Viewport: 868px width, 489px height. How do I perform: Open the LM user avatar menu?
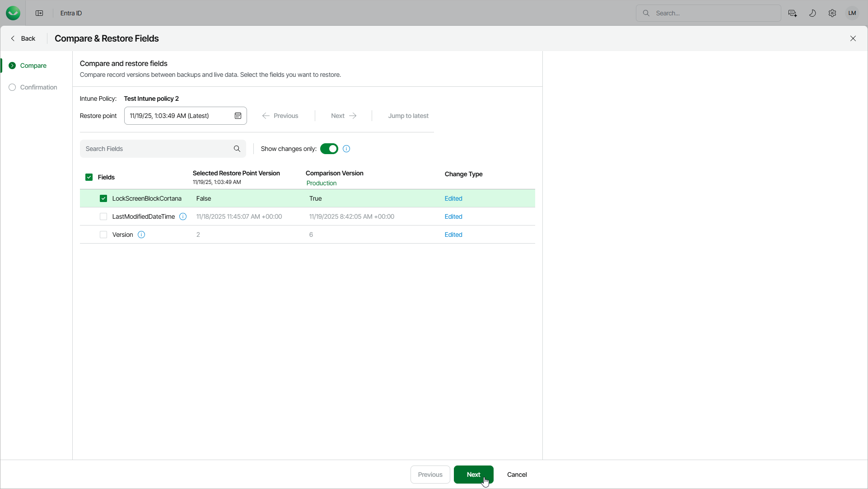(852, 13)
